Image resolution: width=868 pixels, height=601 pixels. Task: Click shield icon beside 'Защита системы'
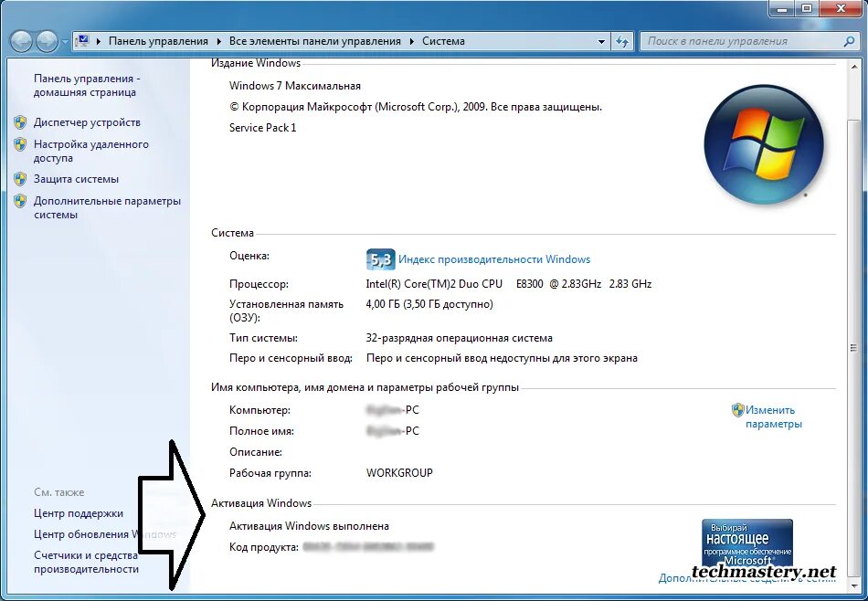click(x=20, y=179)
